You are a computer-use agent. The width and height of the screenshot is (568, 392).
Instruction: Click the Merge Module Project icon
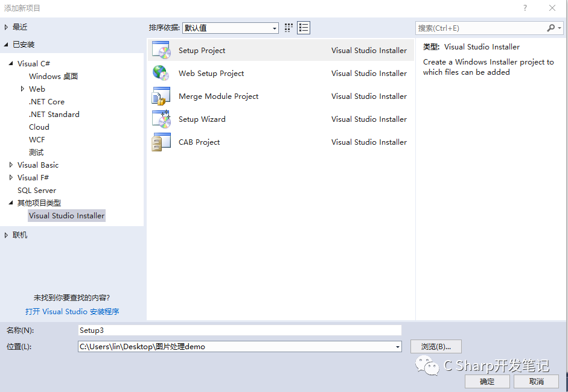pos(161,96)
